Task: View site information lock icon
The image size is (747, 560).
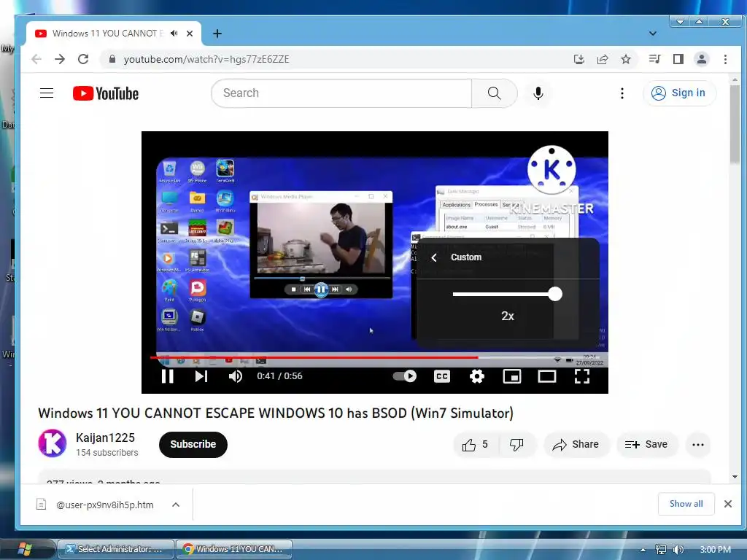Action: (x=112, y=59)
